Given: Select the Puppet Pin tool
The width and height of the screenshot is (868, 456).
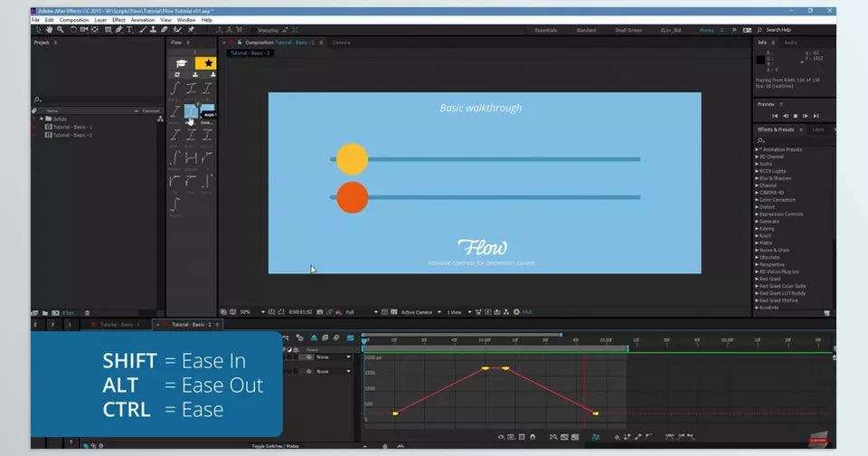Looking at the screenshot, I should (x=191, y=30).
